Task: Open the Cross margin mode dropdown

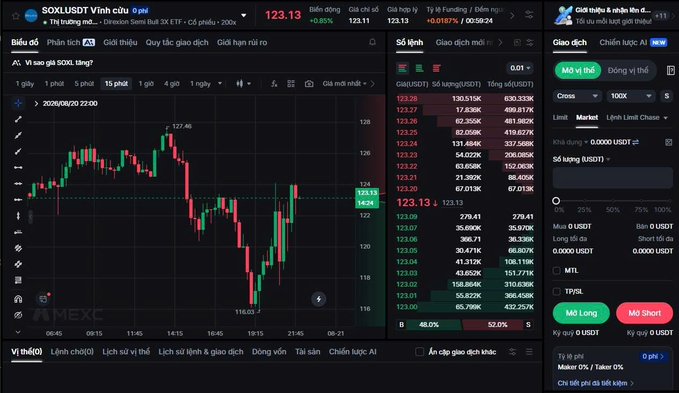Action: tap(577, 96)
